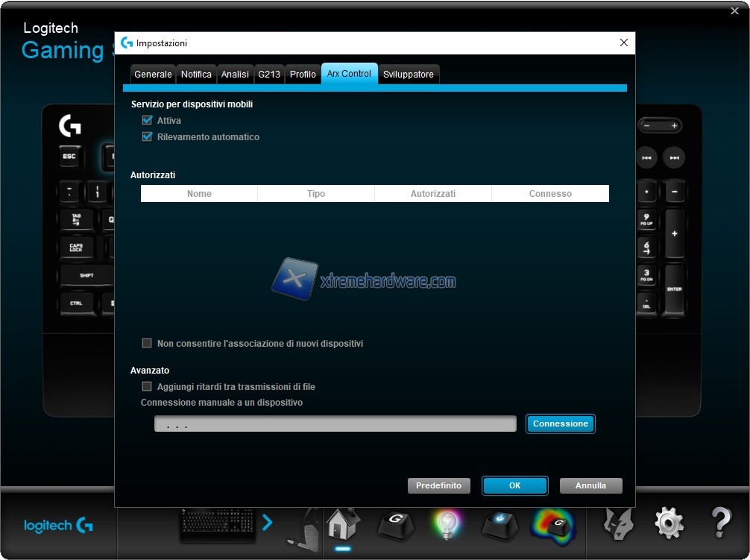Toggle the Rilevamento automatico checkbox
The image size is (750, 560).
pos(147,137)
